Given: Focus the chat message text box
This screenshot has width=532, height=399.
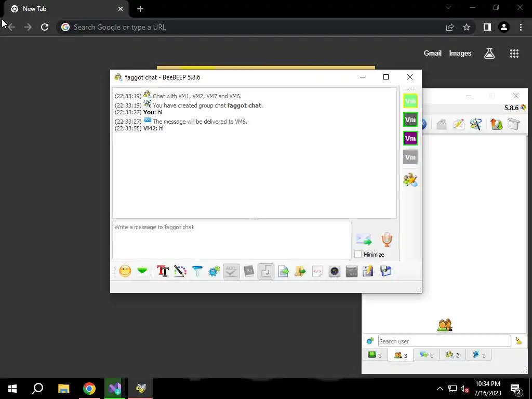Looking at the screenshot, I should (x=232, y=240).
